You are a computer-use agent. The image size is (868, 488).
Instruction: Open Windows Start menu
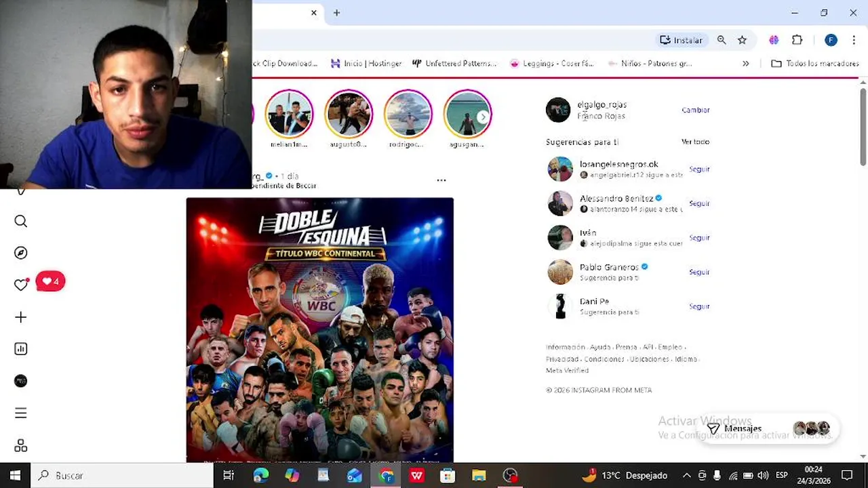[x=15, y=475]
